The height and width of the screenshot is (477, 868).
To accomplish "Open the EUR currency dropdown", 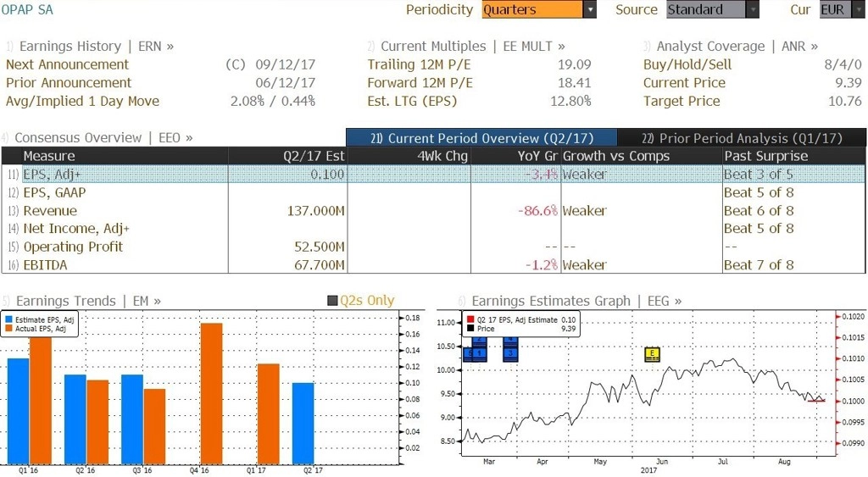I will point(842,9).
